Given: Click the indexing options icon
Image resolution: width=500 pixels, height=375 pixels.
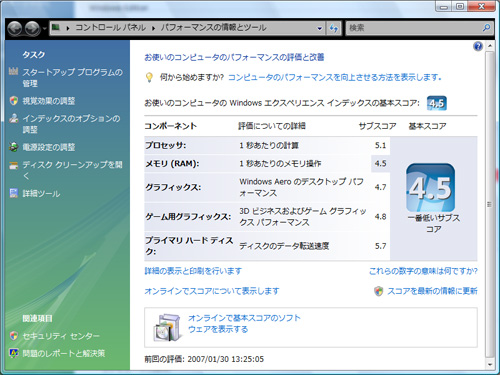Looking at the screenshot, I should click(x=13, y=118).
